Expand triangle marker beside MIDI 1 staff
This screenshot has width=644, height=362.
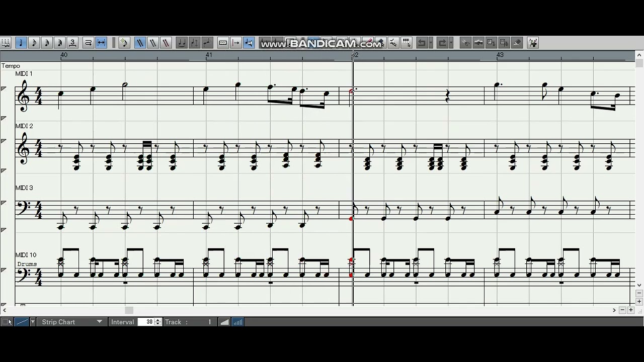click(x=4, y=89)
